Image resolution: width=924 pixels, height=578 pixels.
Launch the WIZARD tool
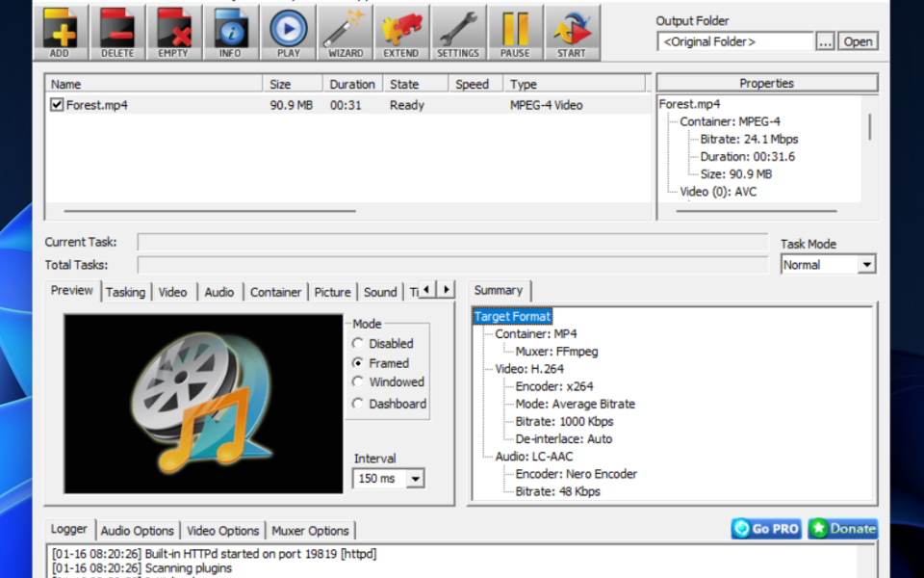(x=346, y=33)
